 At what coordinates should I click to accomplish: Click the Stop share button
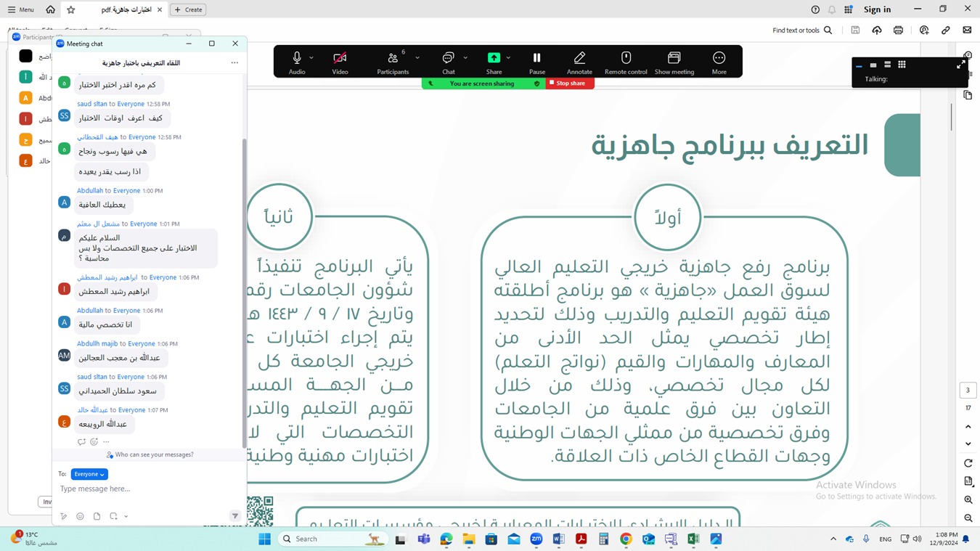(570, 83)
